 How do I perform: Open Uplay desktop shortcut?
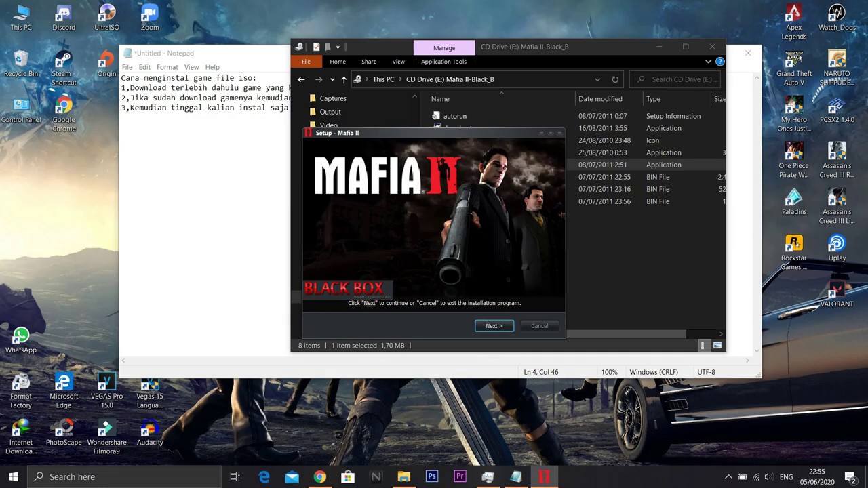pyautogui.click(x=837, y=249)
